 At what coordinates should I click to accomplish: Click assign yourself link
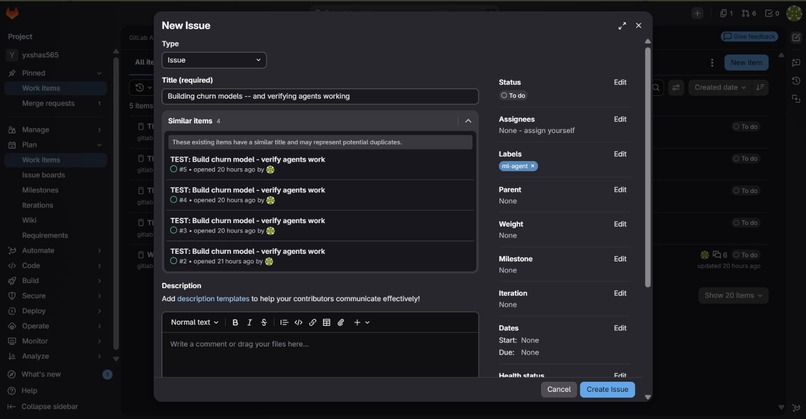(x=549, y=131)
